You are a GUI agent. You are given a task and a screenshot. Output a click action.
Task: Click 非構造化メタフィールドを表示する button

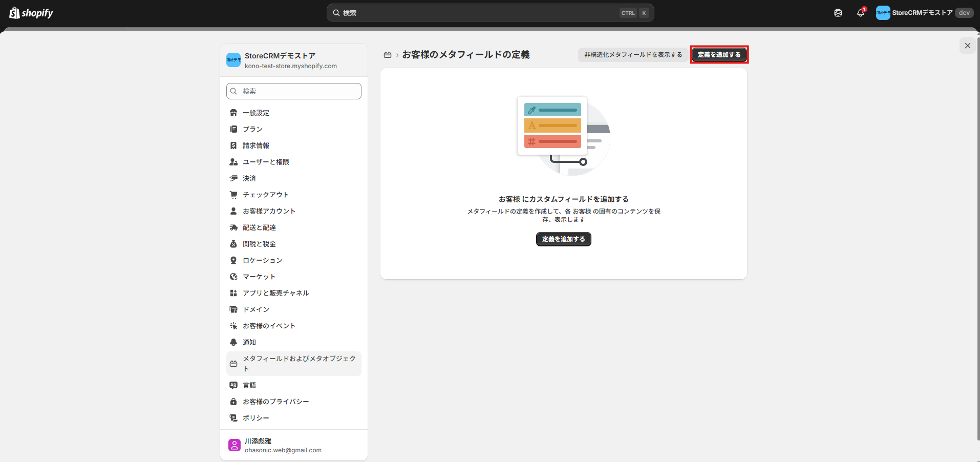(x=633, y=55)
